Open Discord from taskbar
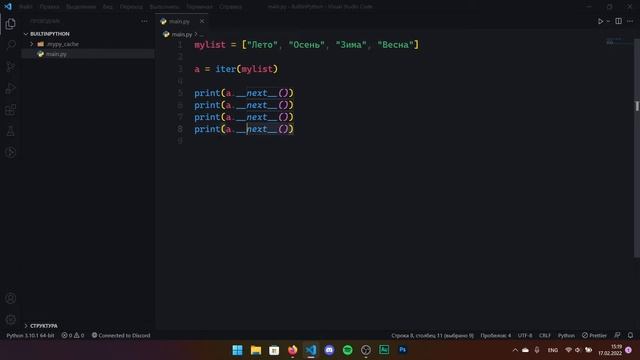The height and width of the screenshot is (360, 640). click(329, 350)
